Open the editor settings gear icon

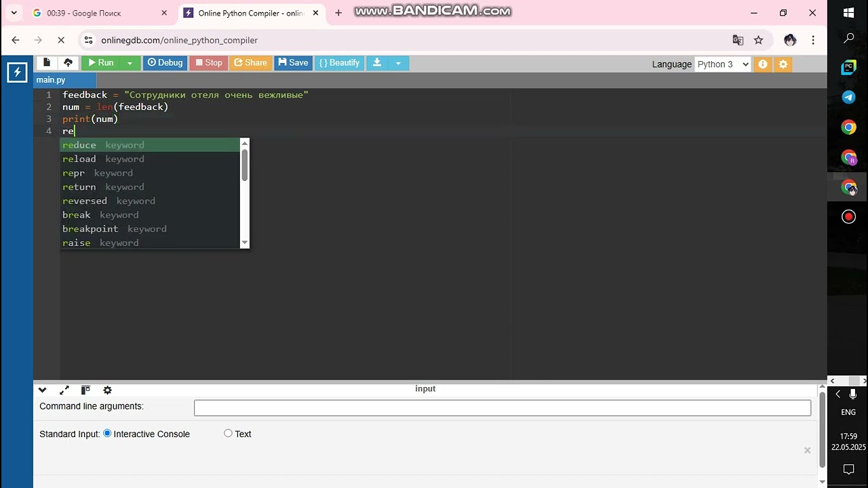tap(783, 64)
